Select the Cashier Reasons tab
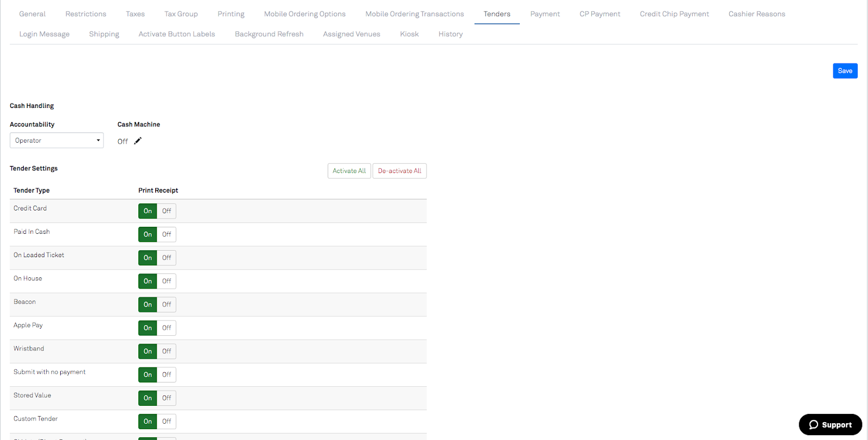The height and width of the screenshot is (440, 868). [756, 14]
